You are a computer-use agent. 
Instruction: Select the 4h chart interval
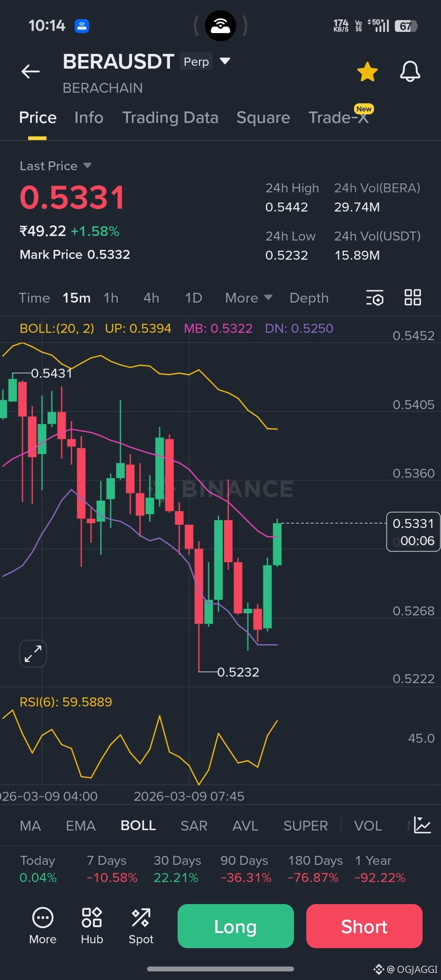pyautogui.click(x=151, y=298)
